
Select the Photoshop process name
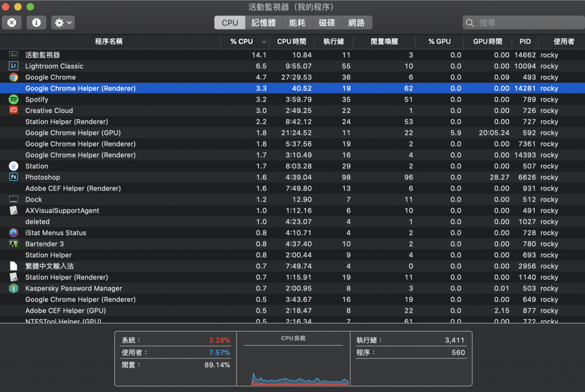click(x=42, y=177)
